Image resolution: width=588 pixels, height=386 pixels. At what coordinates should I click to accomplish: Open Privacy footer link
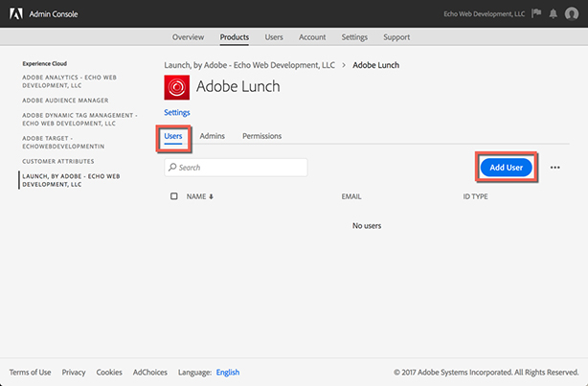(x=74, y=373)
